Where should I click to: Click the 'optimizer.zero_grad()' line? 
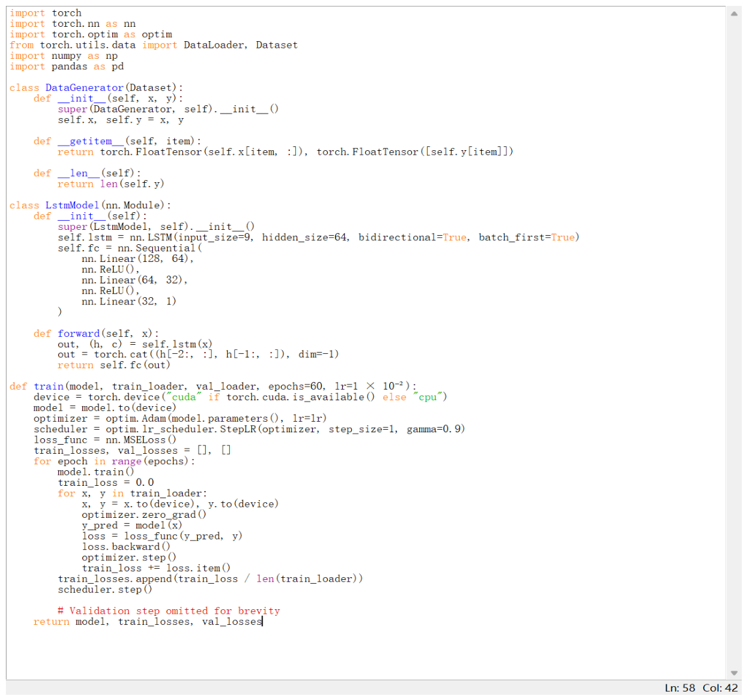144,515
